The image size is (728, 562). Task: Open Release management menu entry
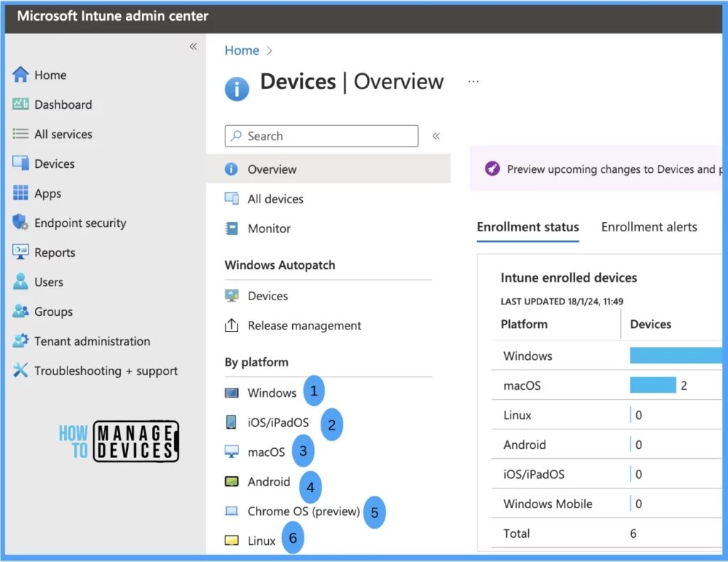[304, 326]
